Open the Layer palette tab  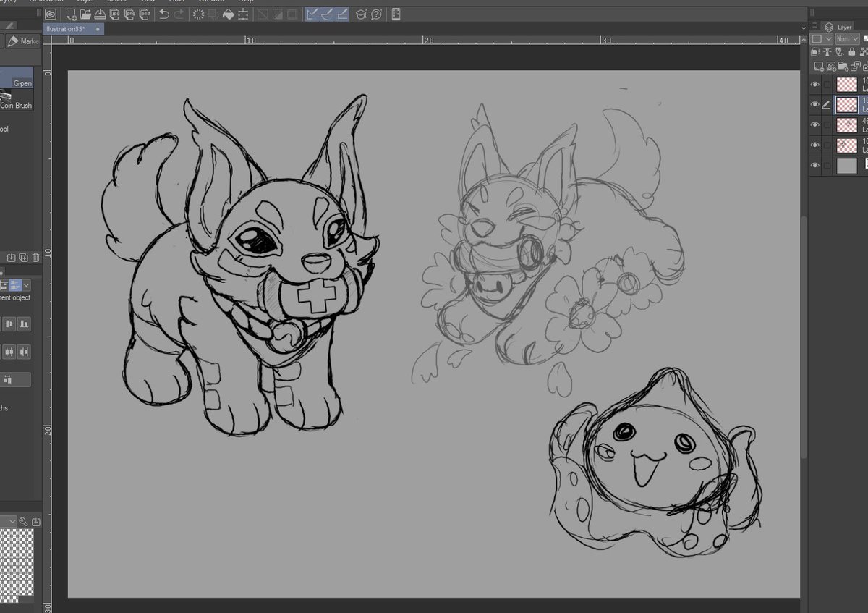[839, 27]
